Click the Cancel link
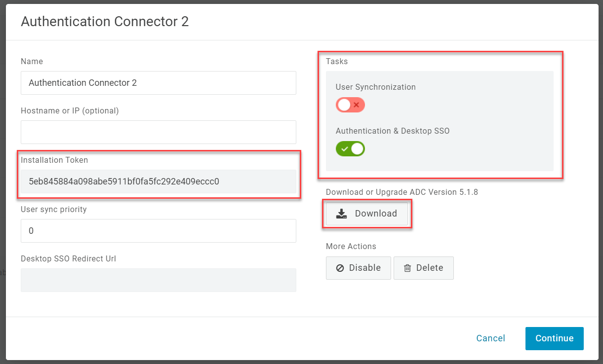 [490, 338]
